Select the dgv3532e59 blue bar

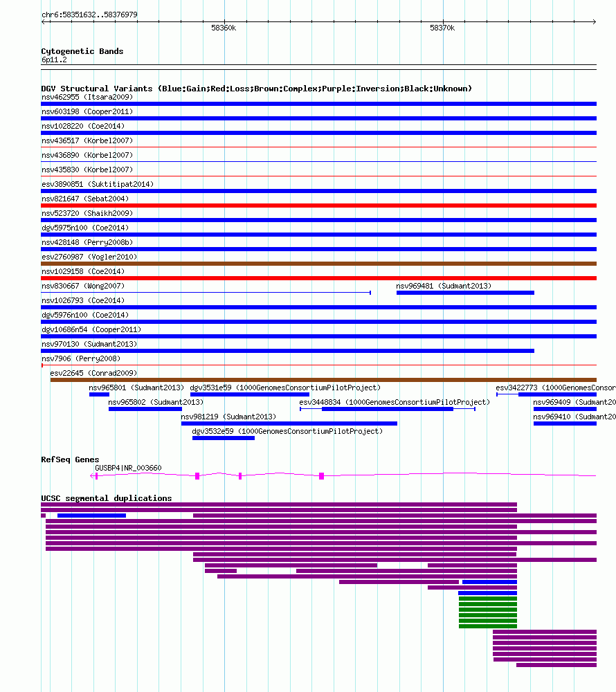(224, 438)
